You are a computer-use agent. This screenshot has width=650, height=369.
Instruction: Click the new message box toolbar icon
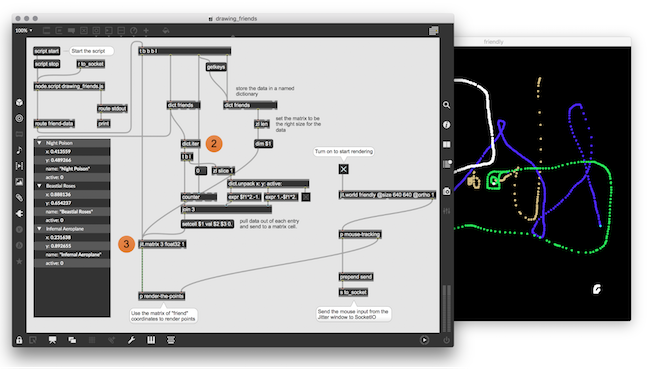[x=59, y=30]
